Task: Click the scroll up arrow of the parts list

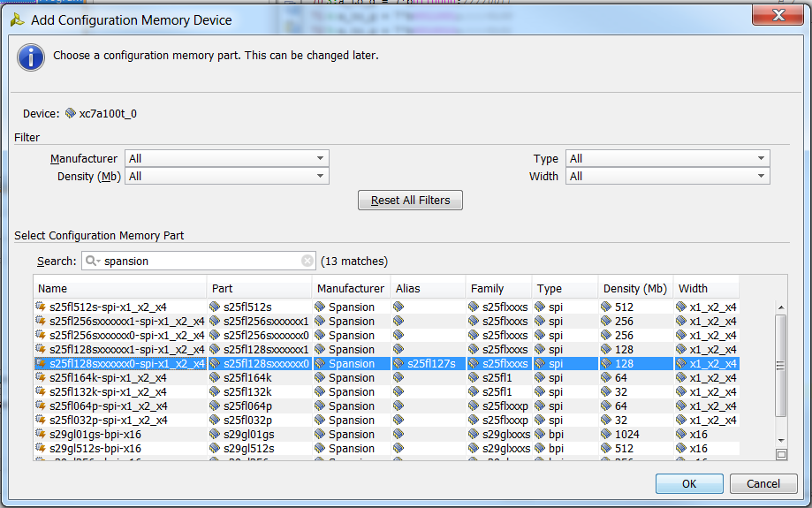Action: (x=781, y=307)
